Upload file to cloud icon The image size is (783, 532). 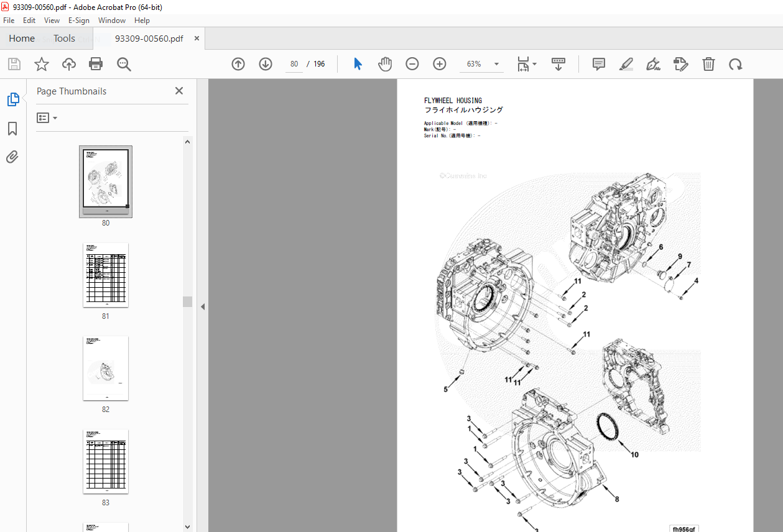pyautogui.click(x=69, y=64)
